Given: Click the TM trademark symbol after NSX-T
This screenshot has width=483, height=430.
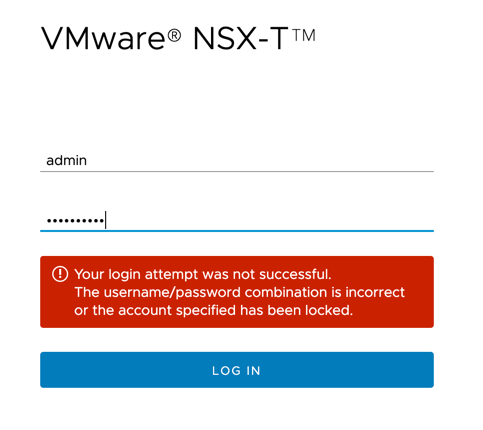Looking at the screenshot, I should [x=304, y=35].
